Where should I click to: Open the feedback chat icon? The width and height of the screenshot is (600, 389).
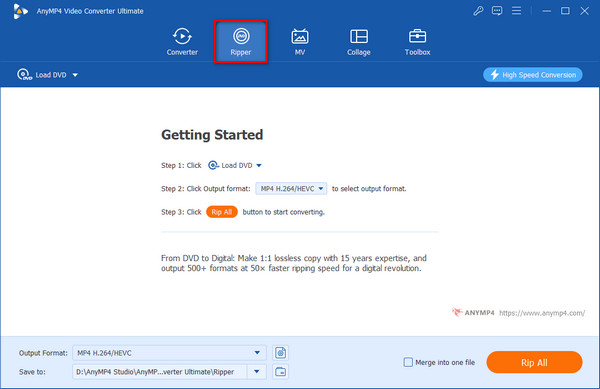[x=497, y=11]
